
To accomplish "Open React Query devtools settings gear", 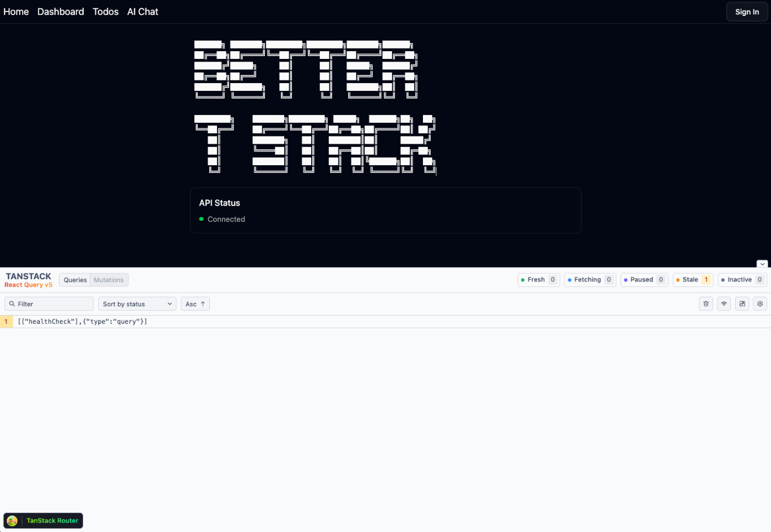I will [x=760, y=303].
